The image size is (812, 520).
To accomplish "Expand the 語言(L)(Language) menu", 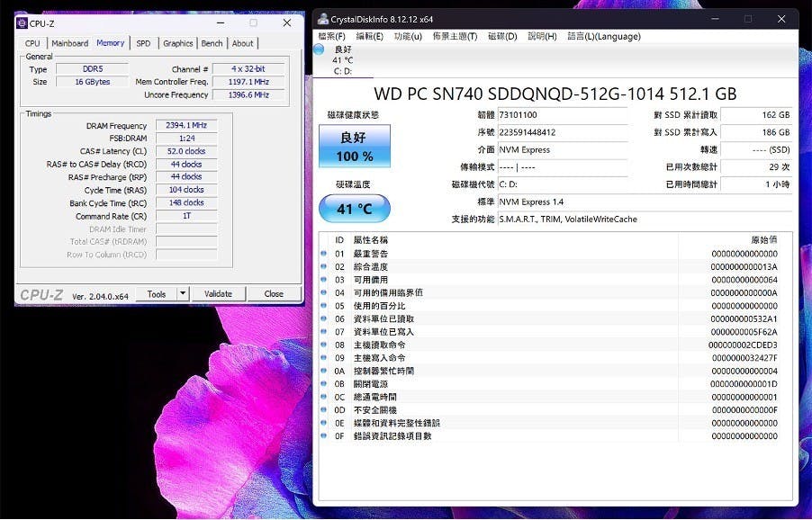I will pos(604,36).
